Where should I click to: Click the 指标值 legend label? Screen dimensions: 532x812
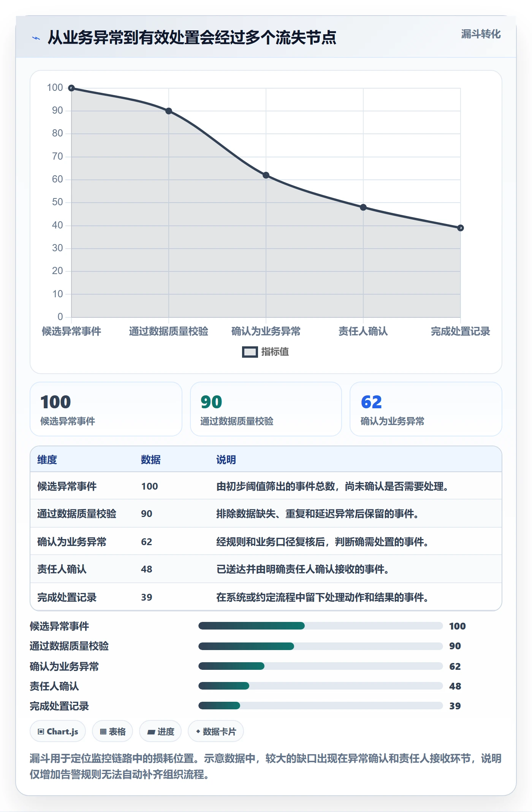coord(275,352)
